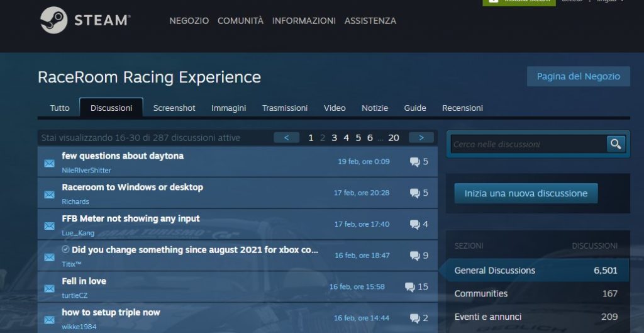Screen dimensions: 644x333
Task: Open thread 'Did you change something since august 2021'
Action: tap(195, 249)
